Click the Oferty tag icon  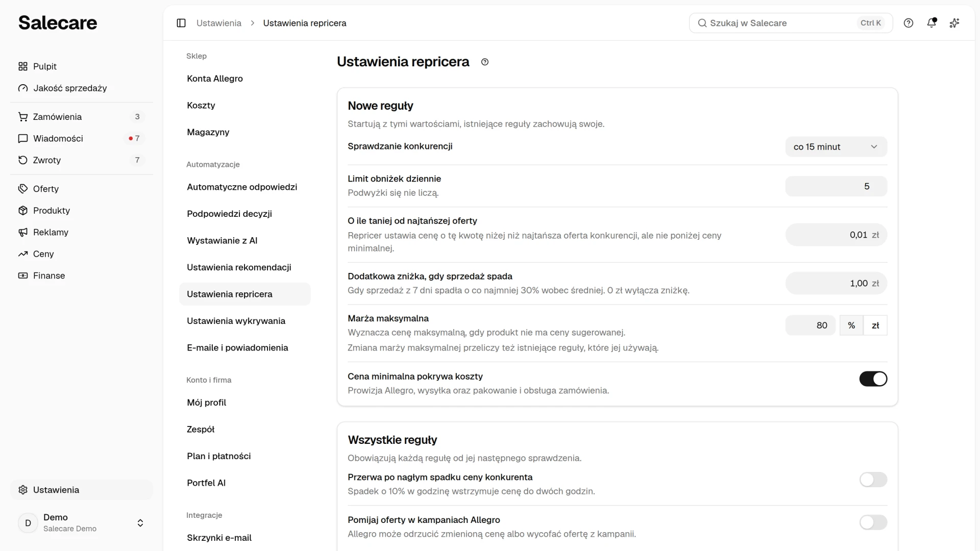point(23,189)
